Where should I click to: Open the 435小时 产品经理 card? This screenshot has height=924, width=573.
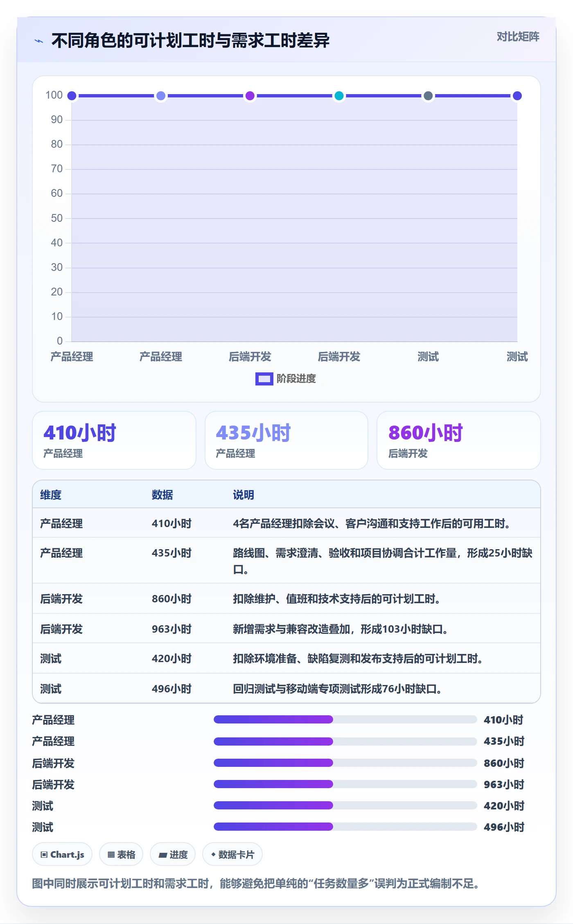click(286, 440)
